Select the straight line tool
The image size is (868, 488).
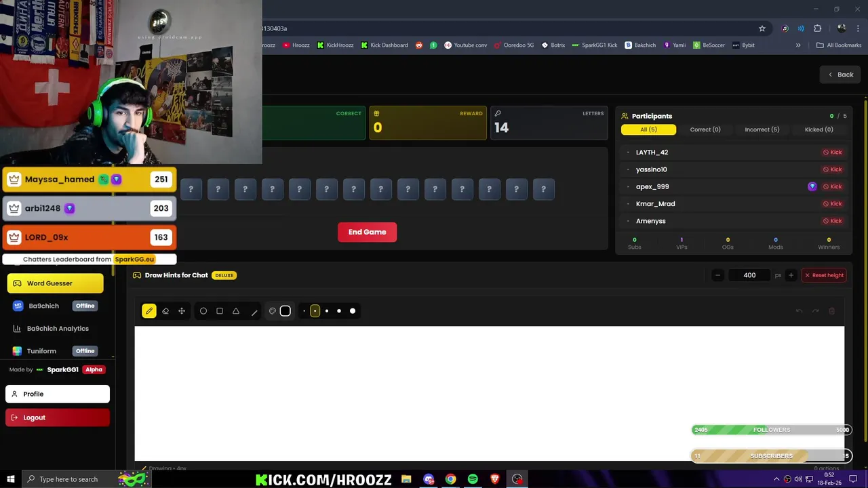[x=254, y=312]
